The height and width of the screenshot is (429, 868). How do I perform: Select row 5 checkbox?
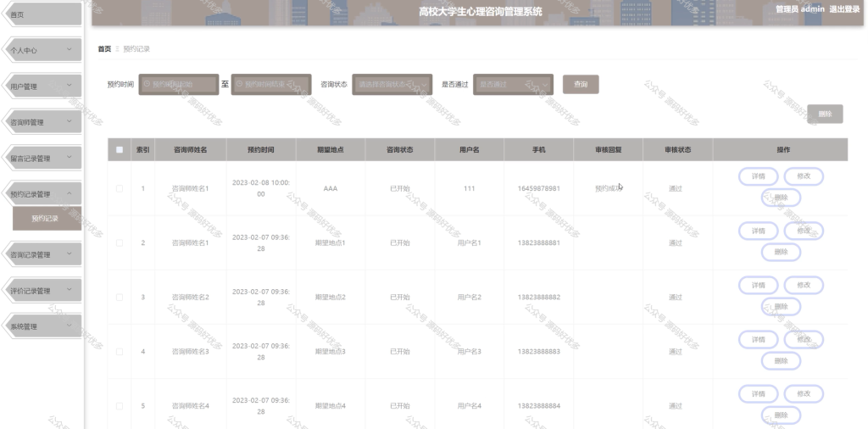pyautogui.click(x=120, y=406)
